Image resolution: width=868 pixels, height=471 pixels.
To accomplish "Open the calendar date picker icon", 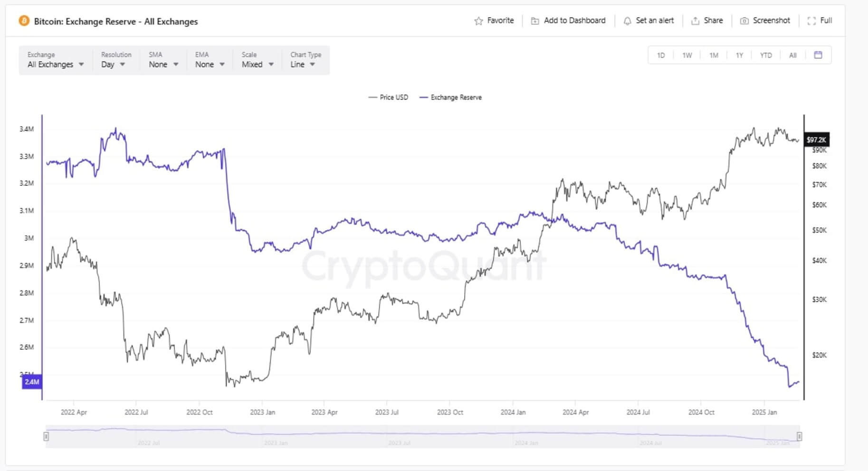I will [818, 55].
